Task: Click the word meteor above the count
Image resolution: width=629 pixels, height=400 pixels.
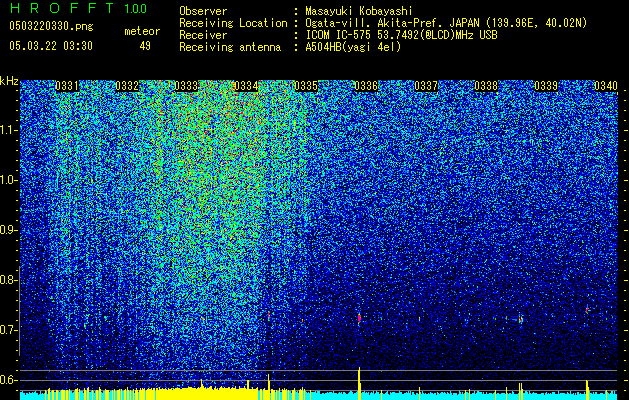Action: [x=142, y=31]
